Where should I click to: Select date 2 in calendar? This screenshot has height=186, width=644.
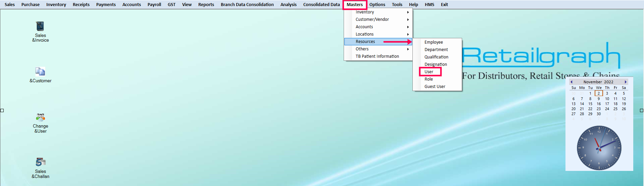[x=599, y=93]
